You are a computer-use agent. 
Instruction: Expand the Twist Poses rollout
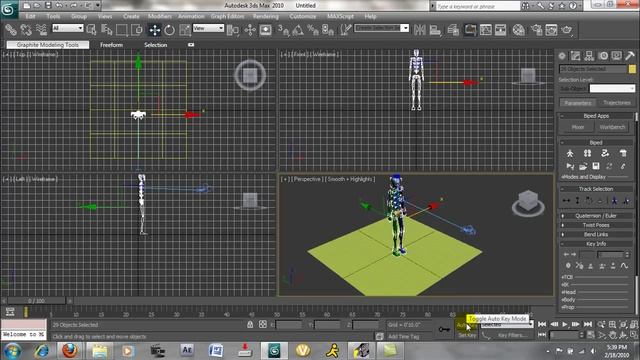point(596,225)
